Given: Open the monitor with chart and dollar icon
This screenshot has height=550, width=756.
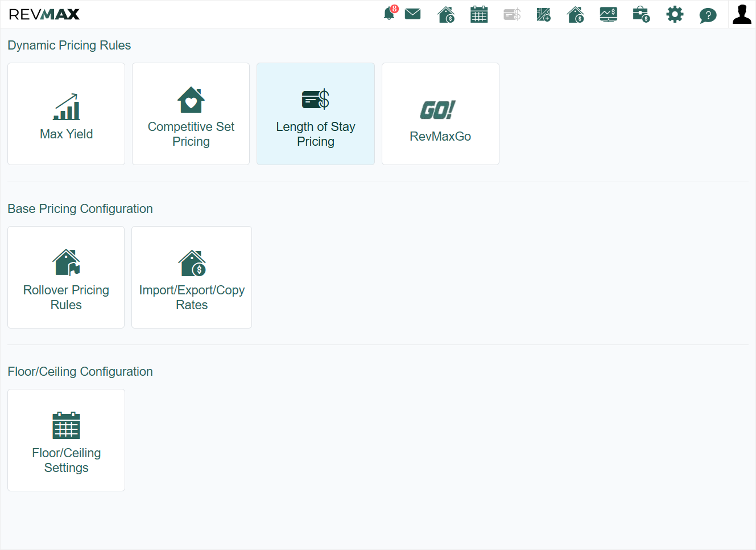Looking at the screenshot, I should (608, 14).
